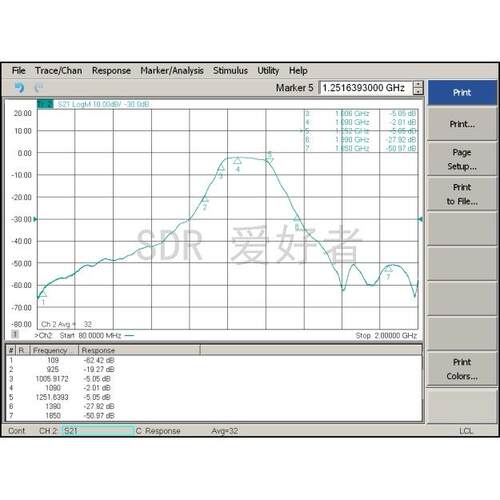Click the trace 2 S21 LogM label

point(103,104)
